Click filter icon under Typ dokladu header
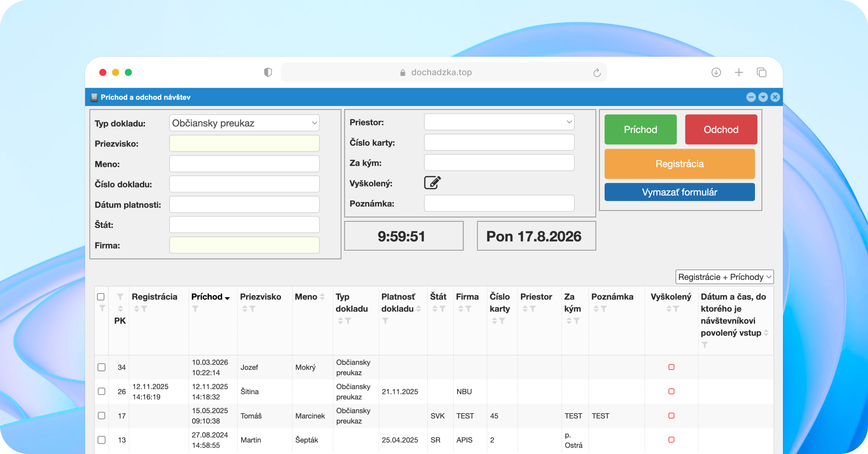868x454 pixels. coord(348,321)
